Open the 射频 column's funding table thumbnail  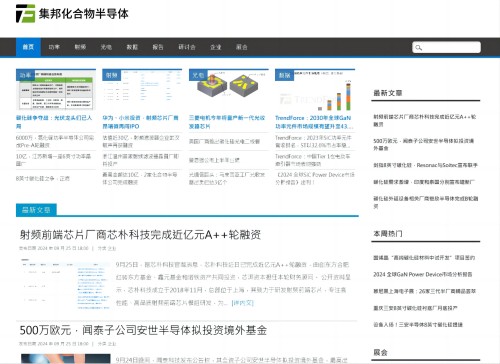tap(142, 89)
